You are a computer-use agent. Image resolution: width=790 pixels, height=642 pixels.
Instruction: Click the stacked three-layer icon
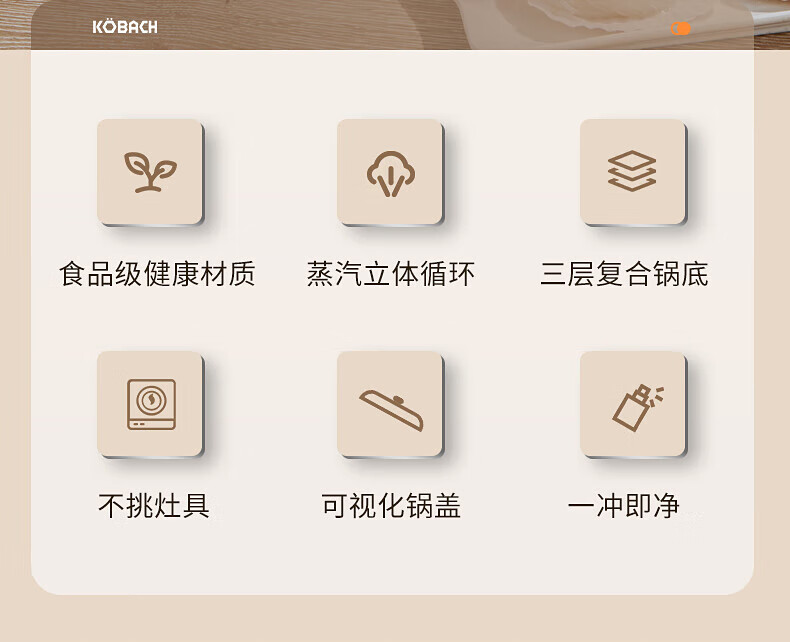coord(633,172)
